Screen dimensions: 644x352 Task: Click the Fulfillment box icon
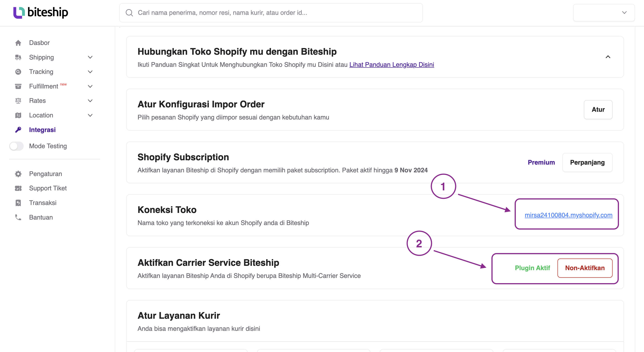[x=18, y=86]
